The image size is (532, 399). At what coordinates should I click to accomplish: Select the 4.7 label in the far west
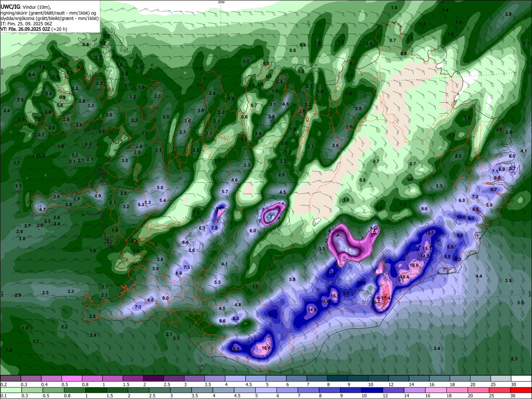(x=42, y=209)
